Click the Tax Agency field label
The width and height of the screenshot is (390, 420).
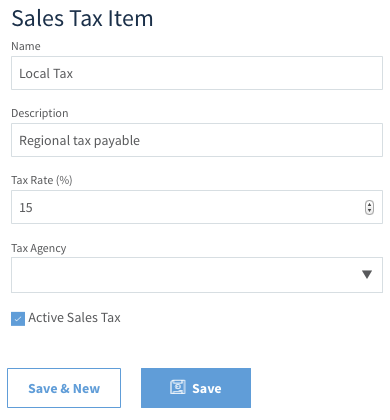[x=39, y=248]
